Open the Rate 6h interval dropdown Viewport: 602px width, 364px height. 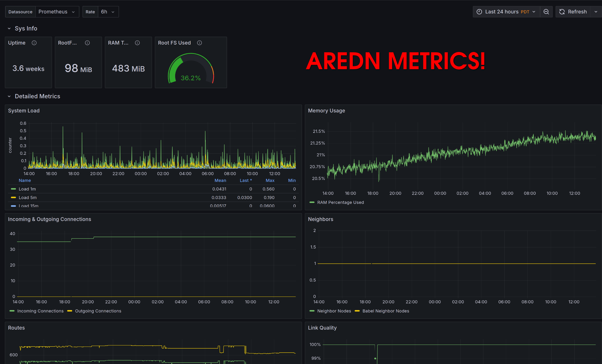(108, 12)
